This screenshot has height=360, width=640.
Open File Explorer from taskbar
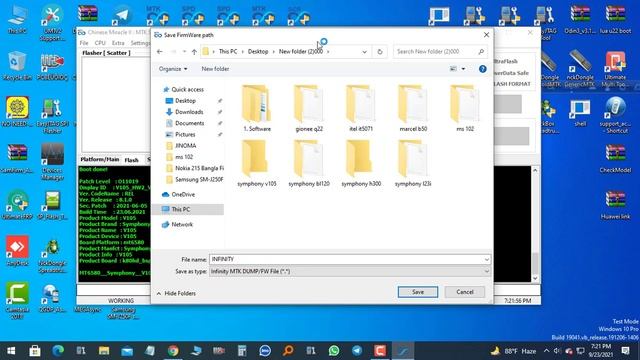tap(104, 351)
